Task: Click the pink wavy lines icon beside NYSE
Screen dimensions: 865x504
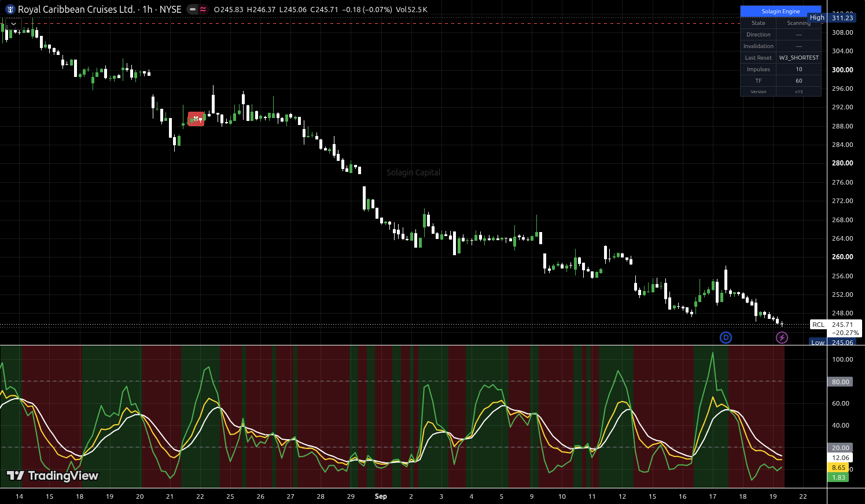Action: pos(203,9)
